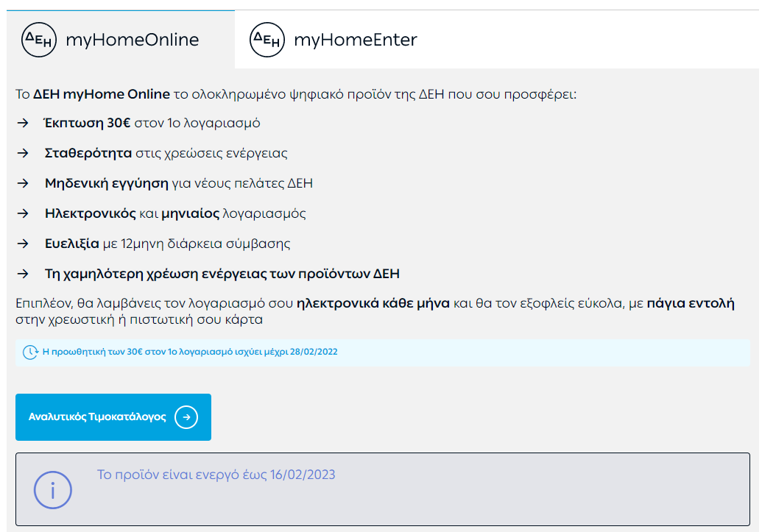This screenshot has height=532, width=762.
Task: Click the circled arrow in the Τιμοκατάλογος button
Action: [186, 417]
